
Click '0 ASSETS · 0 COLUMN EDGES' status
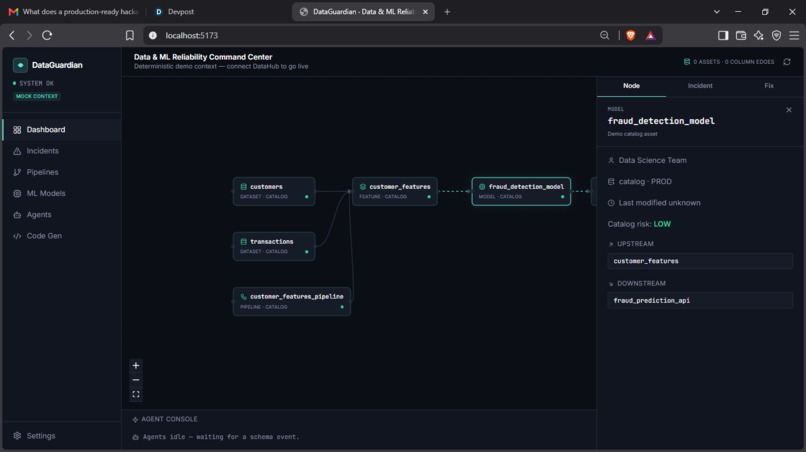pos(734,62)
